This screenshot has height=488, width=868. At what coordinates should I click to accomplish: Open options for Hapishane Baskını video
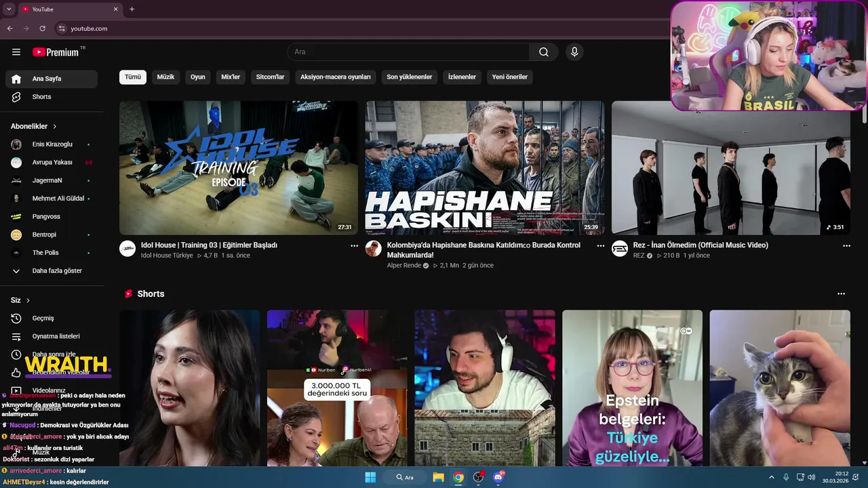600,246
